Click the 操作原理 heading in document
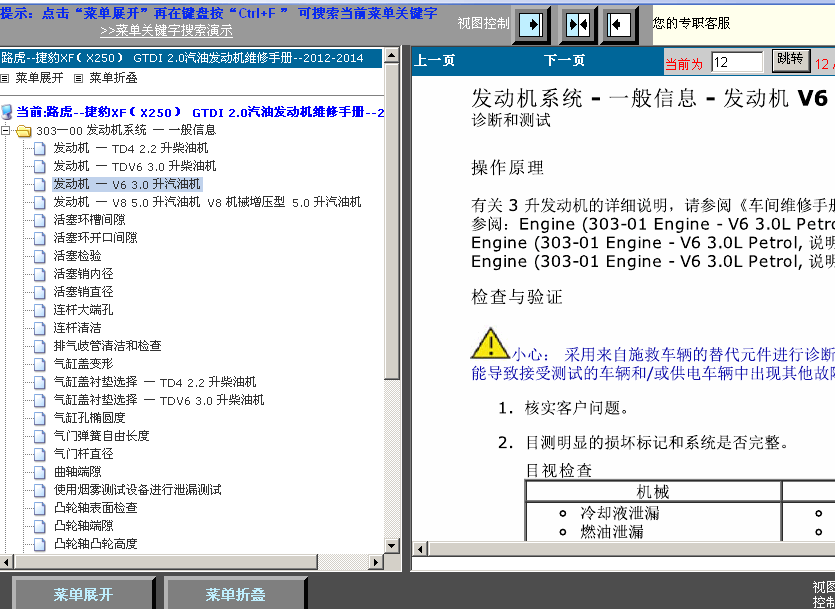Screen dimensions: 835x609 (x=507, y=168)
